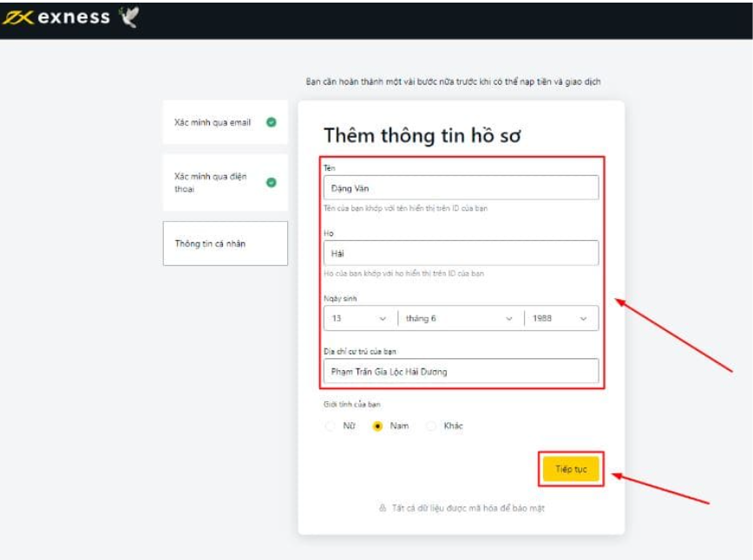Click green checkmark next to Xác minh qua điện thoại
Screen dimensions: 753x560
272,182
